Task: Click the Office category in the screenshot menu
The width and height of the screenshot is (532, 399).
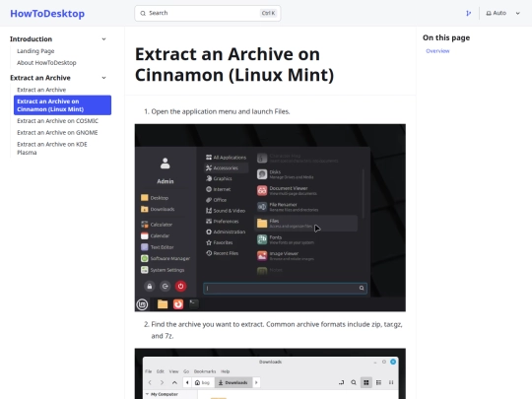Action: (216, 200)
